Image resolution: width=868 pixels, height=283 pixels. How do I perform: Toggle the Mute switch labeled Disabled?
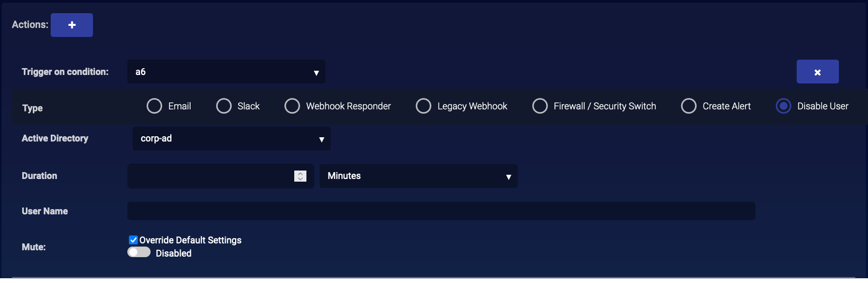(x=139, y=252)
